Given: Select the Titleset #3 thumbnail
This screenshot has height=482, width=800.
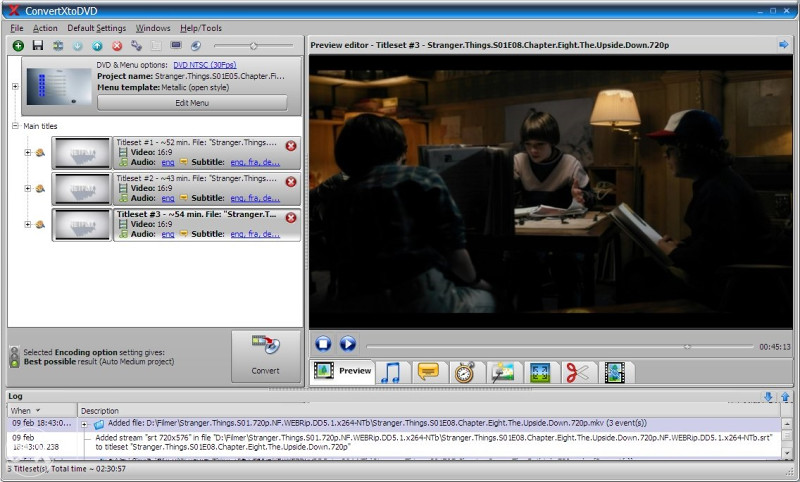Looking at the screenshot, I should (x=82, y=224).
